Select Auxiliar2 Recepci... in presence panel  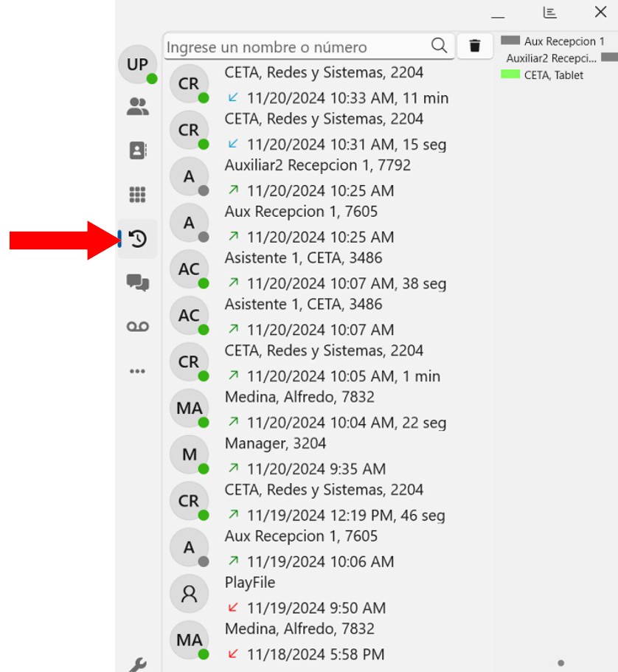point(551,58)
